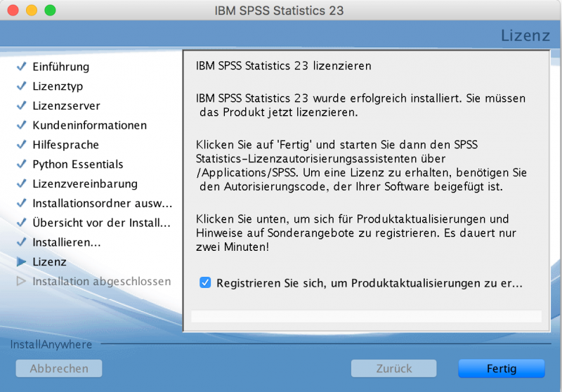Click the checkmark icon beside Hilfesprache
This screenshot has width=562, height=392.
point(22,145)
